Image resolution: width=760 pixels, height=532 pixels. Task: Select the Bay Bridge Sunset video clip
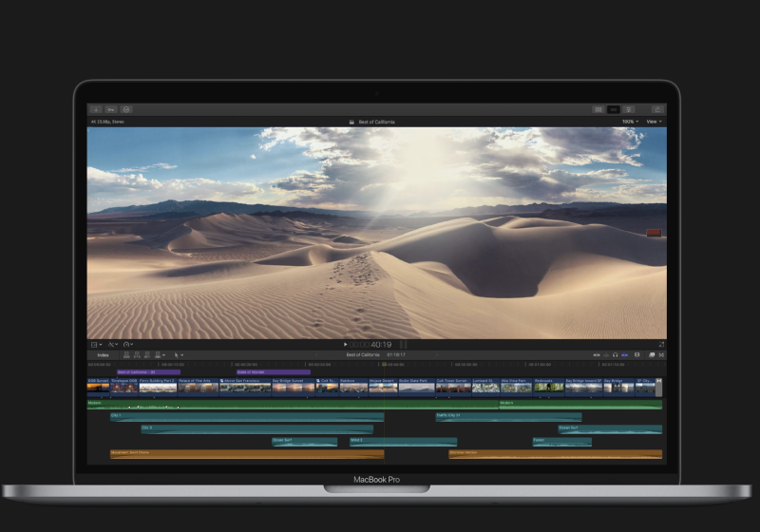[292, 387]
